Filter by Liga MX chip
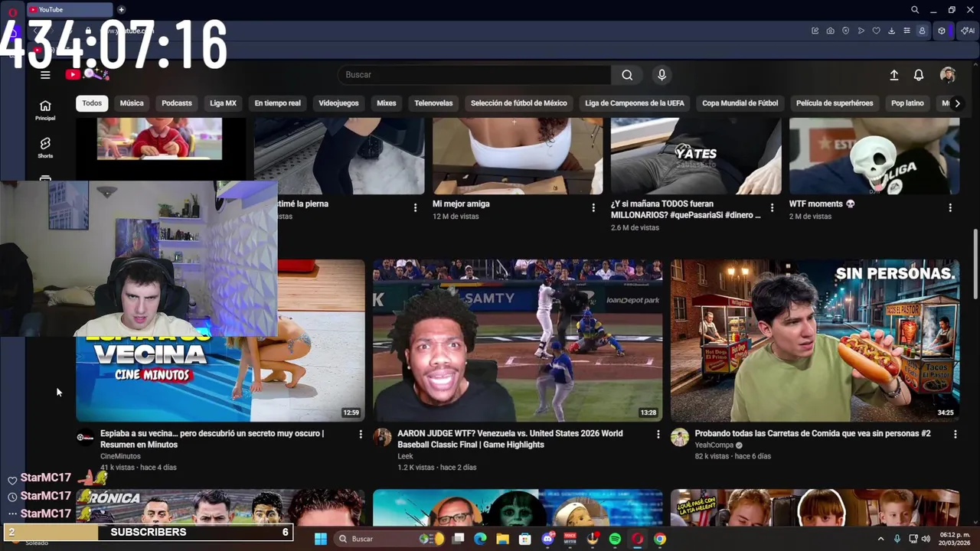Screen dimensions: 980x551 pyautogui.click(x=223, y=103)
